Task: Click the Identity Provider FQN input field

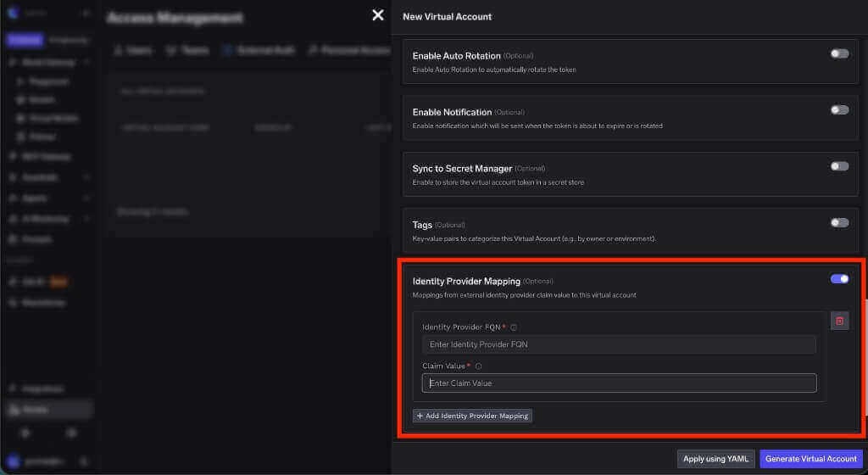Action: click(x=619, y=344)
